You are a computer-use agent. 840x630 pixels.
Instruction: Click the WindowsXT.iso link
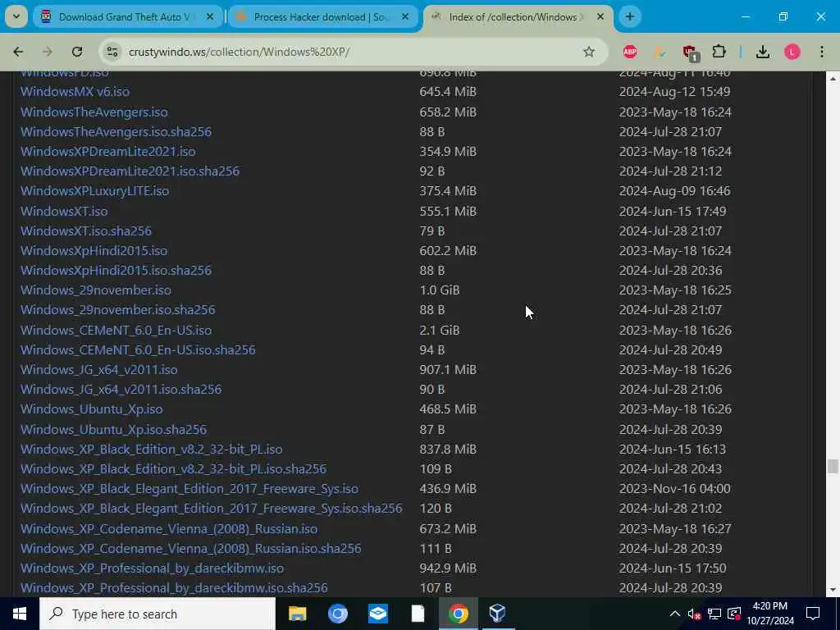(x=64, y=211)
